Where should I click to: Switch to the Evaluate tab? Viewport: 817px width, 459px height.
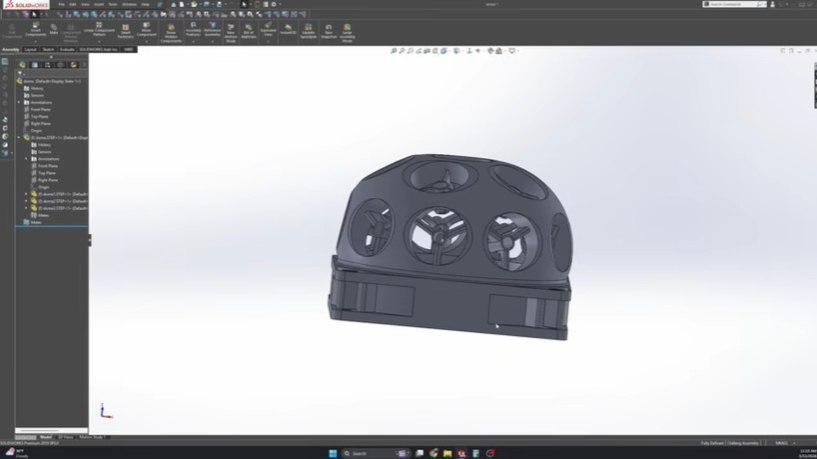[x=67, y=49]
